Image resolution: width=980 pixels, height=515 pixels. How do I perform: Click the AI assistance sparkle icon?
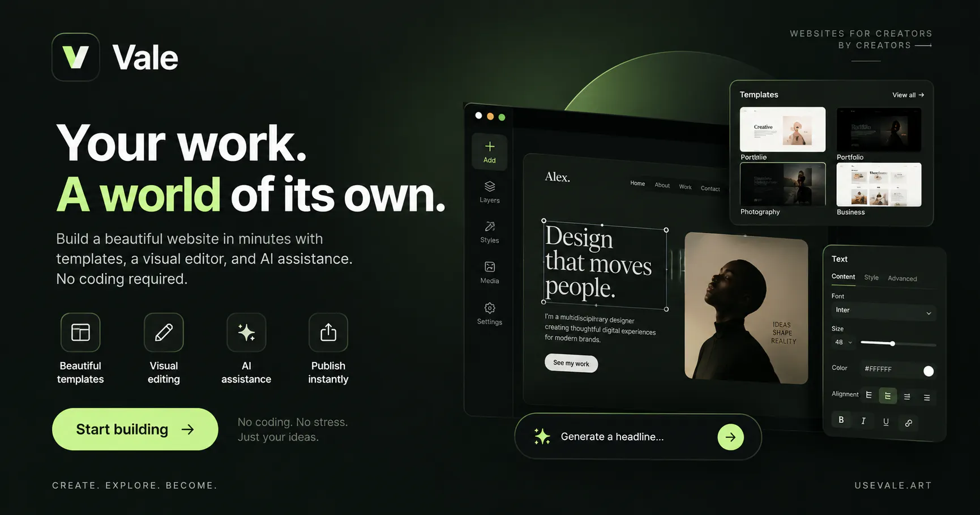coord(246,332)
